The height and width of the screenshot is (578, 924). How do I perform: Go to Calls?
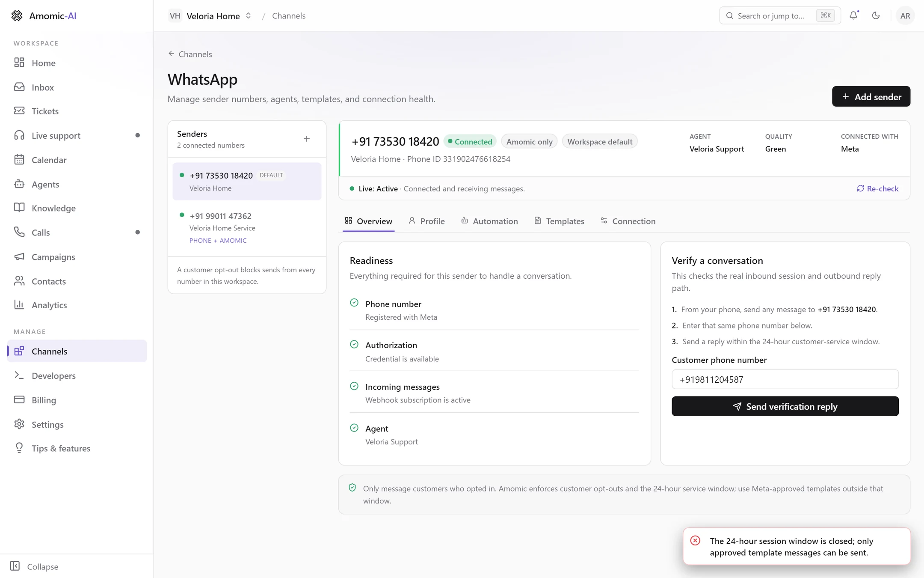click(x=77, y=232)
